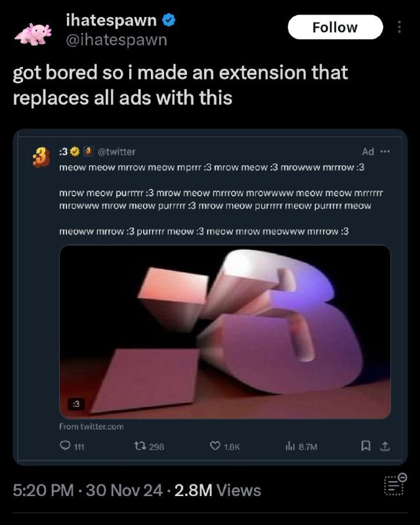View the analytics icon showing 8.7M
This screenshot has width=420, height=525.
[289, 446]
